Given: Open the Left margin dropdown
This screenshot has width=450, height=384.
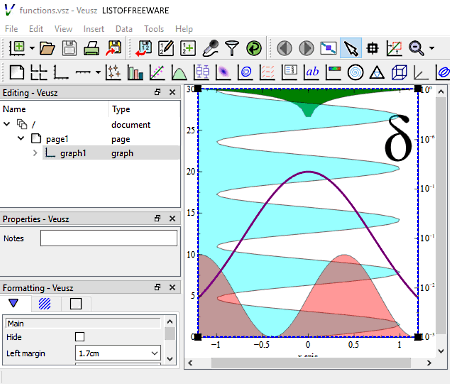Looking at the screenshot, I should pyautogui.click(x=154, y=353).
